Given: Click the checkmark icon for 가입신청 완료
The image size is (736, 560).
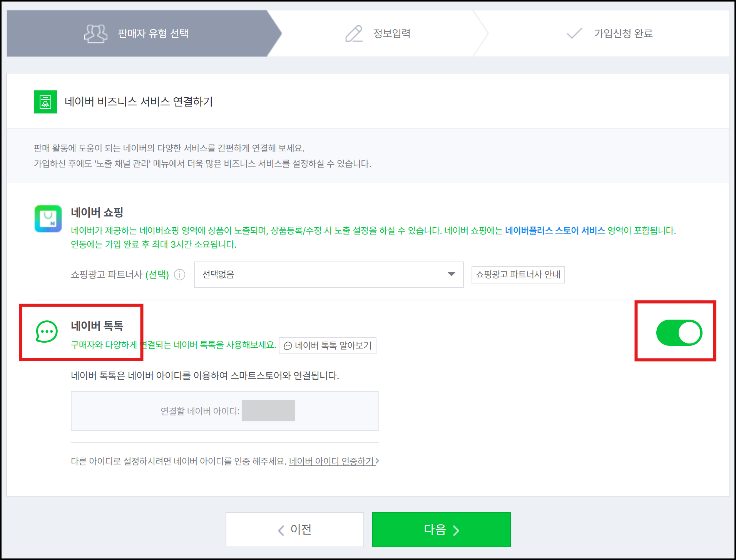Looking at the screenshot, I should [x=574, y=33].
